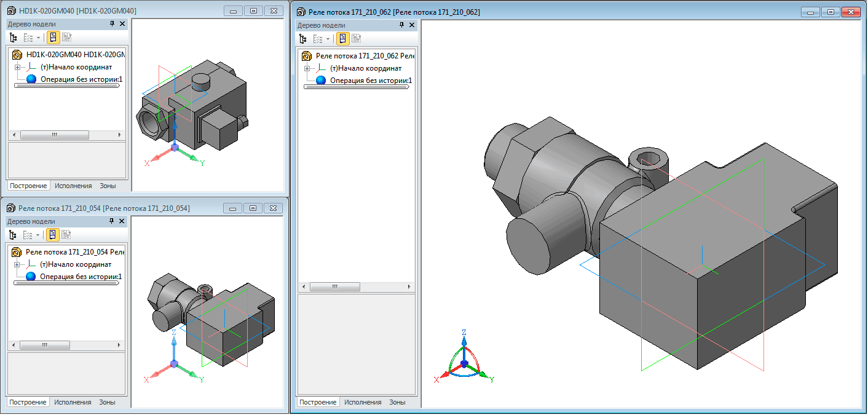Toggle pin of Дерево модели panel in 171_210_062
The width and height of the screenshot is (868, 415).
pos(402,25)
